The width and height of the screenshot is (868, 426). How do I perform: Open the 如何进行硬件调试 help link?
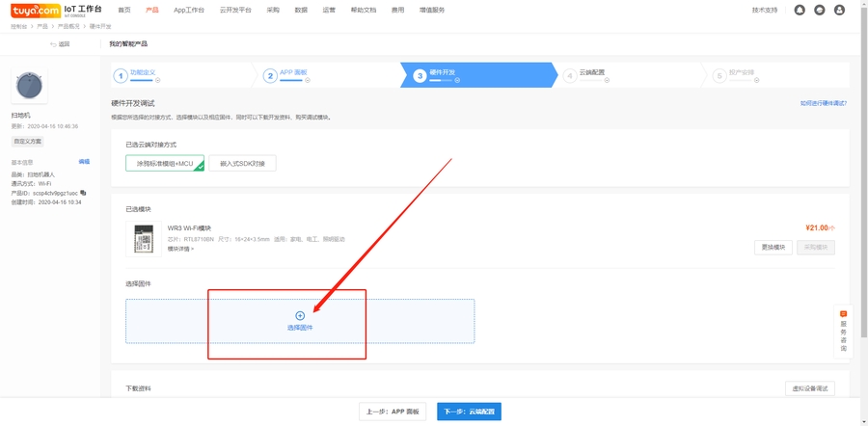pyautogui.click(x=824, y=103)
